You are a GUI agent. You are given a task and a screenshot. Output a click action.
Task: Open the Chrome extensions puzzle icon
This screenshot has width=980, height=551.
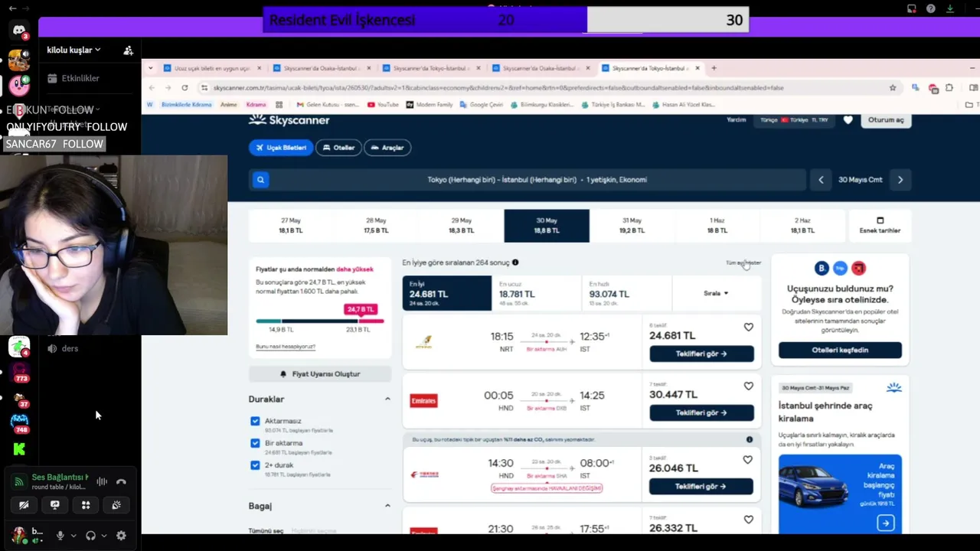pyautogui.click(x=949, y=88)
